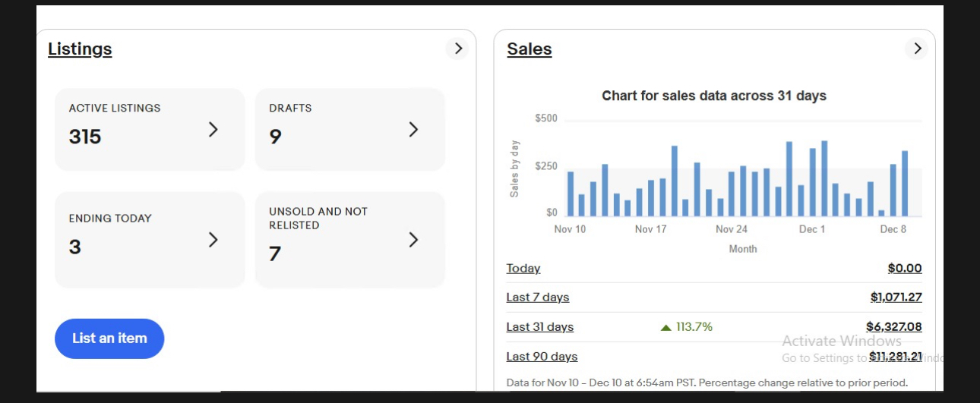View Today sales link
The width and height of the screenshot is (980, 403).
tap(523, 268)
